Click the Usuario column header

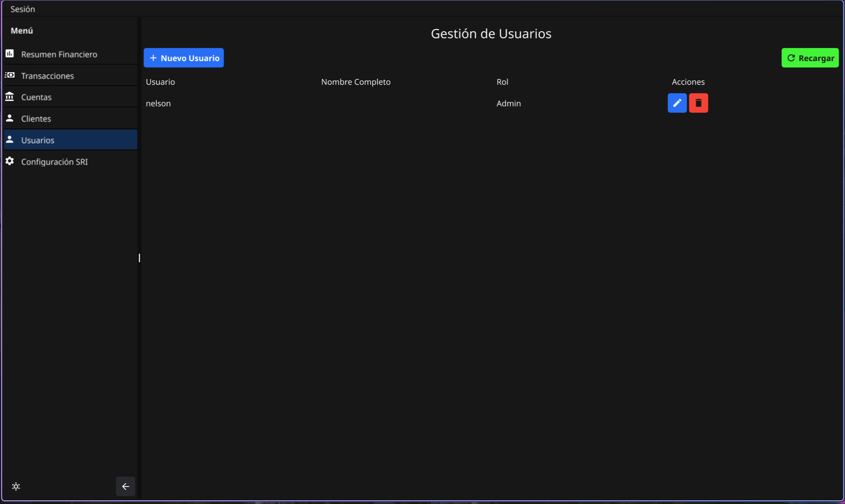pos(160,82)
